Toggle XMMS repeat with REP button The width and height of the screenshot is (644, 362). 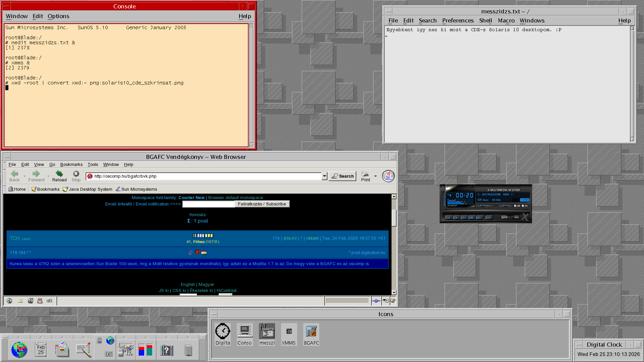(x=517, y=217)
